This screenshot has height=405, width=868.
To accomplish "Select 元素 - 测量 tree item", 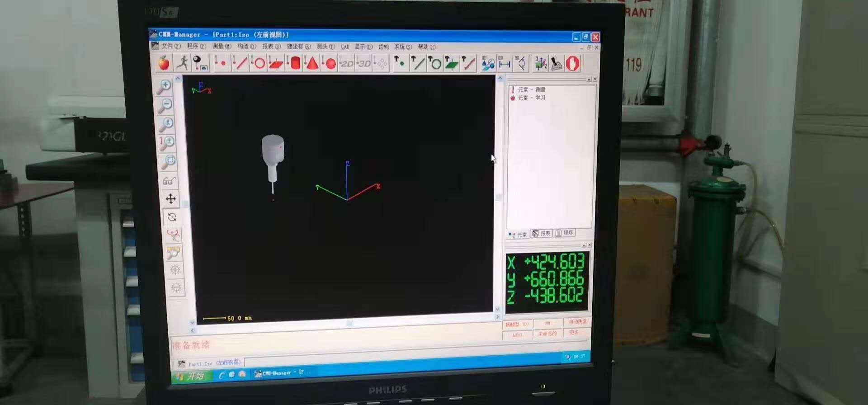I will tap(531, 89).
